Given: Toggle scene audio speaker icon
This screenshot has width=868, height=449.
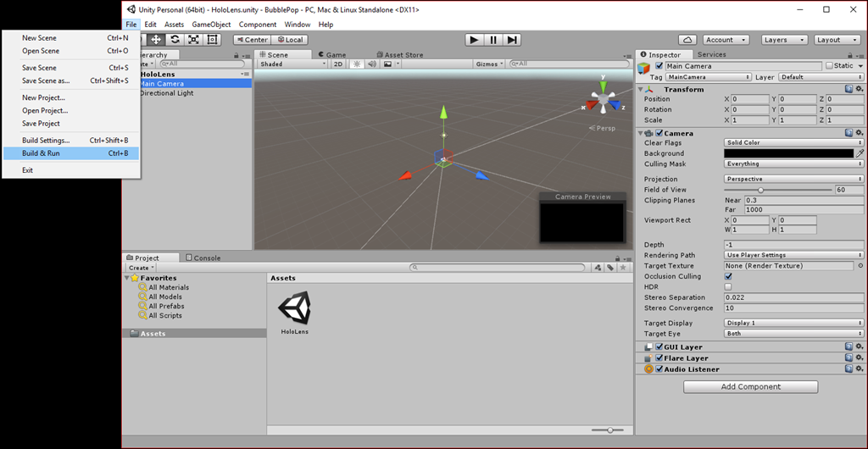Looking at the screenshot, I should (x=372, y=64).
